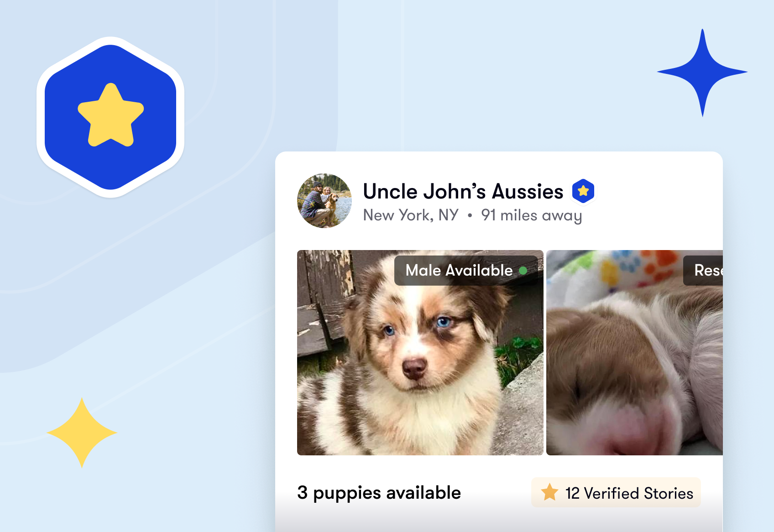Open the sleeping puppy photo
The width and height of the screenshot is (774, 532).
[x=634, y=352]
